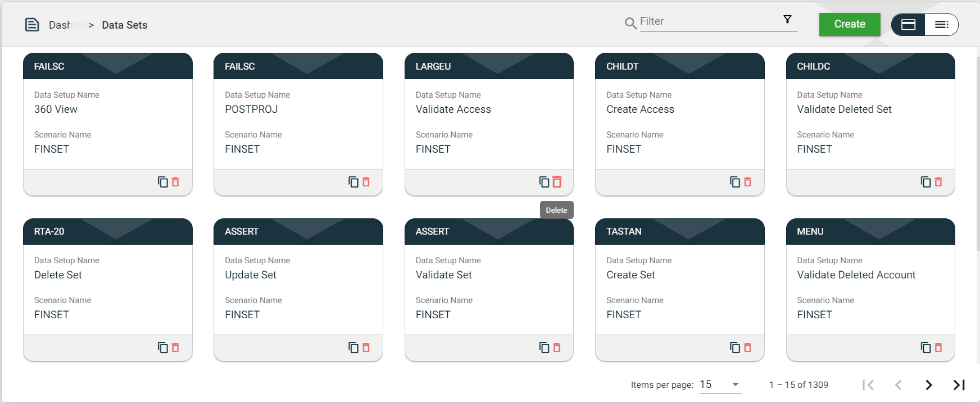
Task: Delete the Create Set data set
Action: 747,347
